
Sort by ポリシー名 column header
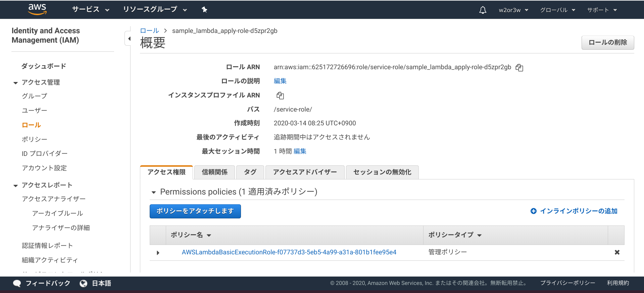pyautogui.click(x=191, y=235)
